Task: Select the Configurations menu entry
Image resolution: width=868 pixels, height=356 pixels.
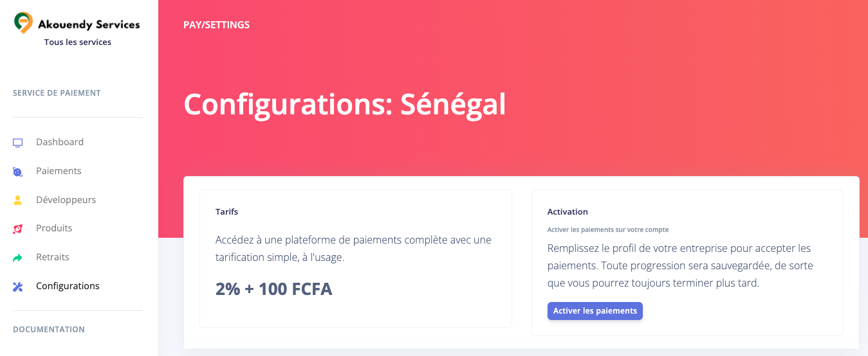Action: [68, 286]
